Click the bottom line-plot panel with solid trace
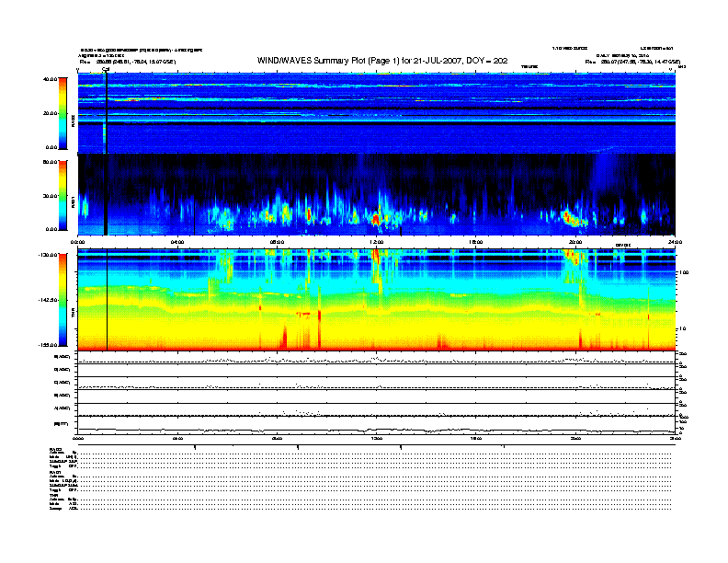The image size is (728, 563). pos(377,425)
